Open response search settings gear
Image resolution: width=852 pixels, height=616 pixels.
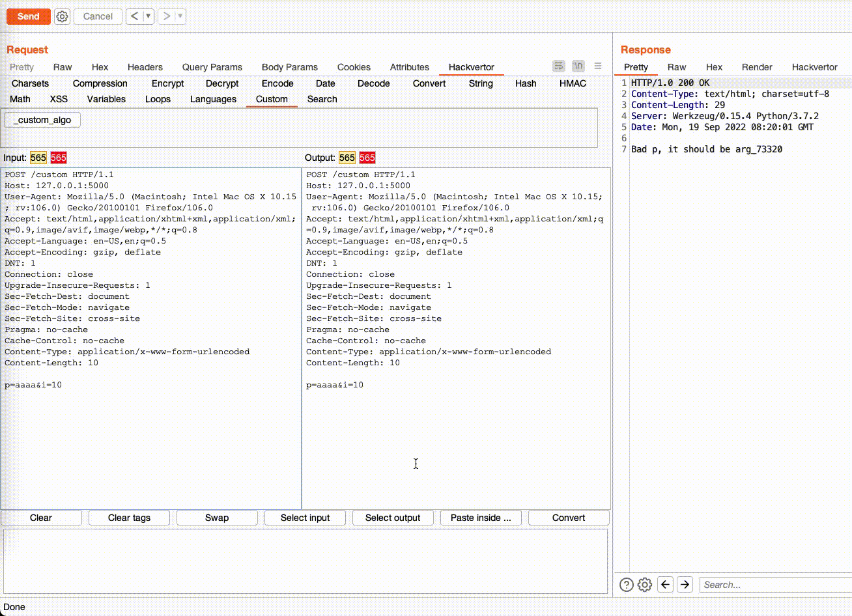point(645,585)
